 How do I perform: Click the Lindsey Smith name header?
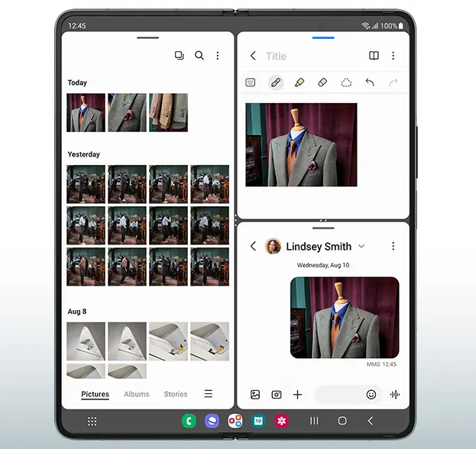[x=319, y=247]
